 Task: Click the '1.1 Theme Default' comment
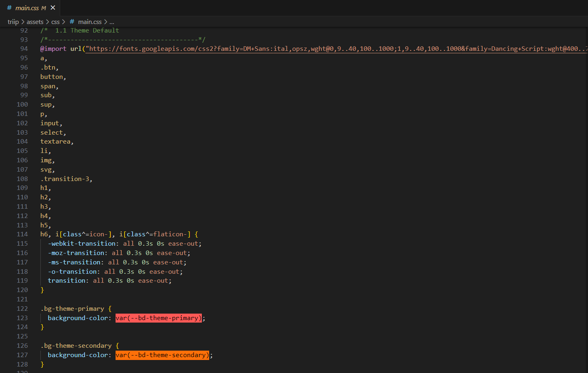pos(87,31)
